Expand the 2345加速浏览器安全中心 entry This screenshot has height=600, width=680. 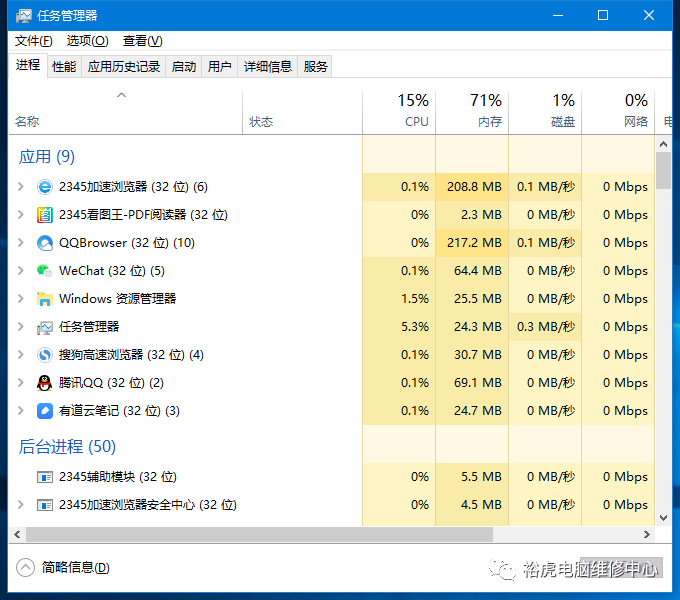pos(20,505)
